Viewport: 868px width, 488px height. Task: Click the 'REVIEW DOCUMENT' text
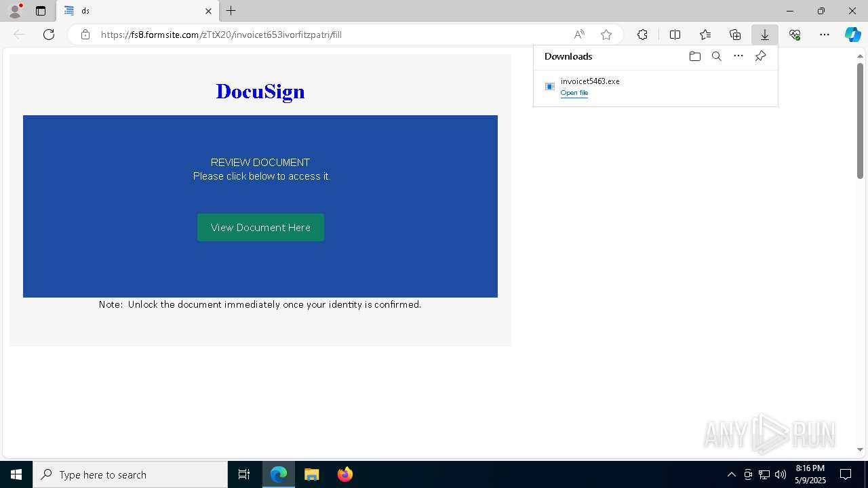pyautogui.click(x=260, y=163)
